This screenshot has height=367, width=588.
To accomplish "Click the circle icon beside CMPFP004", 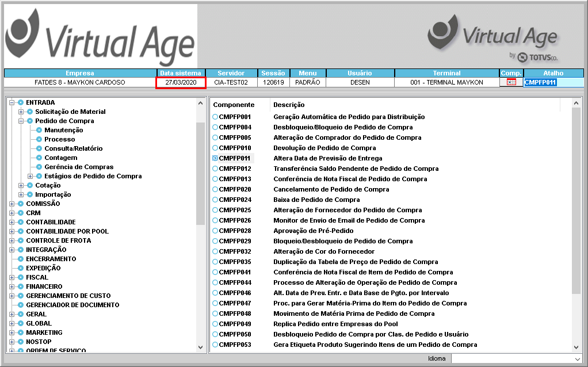I will [215, 127].
